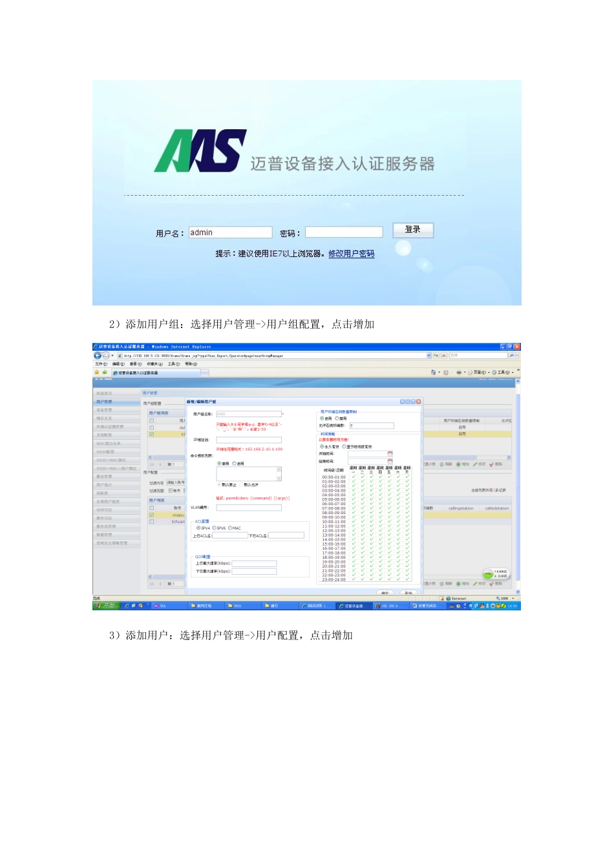Viewport: 614px width, 868px height.
Task: Click the 密码 password input field
Action: point(344,232)
